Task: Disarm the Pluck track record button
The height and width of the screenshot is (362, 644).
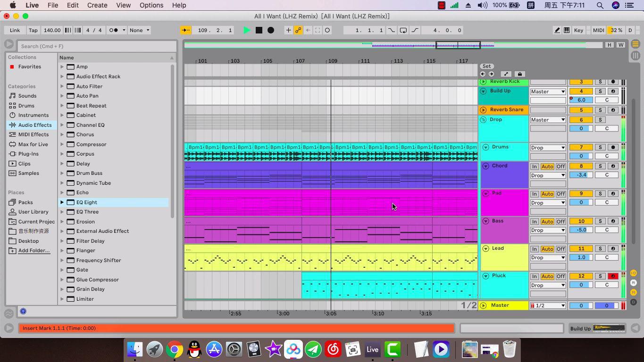Action: click(613, 276)
